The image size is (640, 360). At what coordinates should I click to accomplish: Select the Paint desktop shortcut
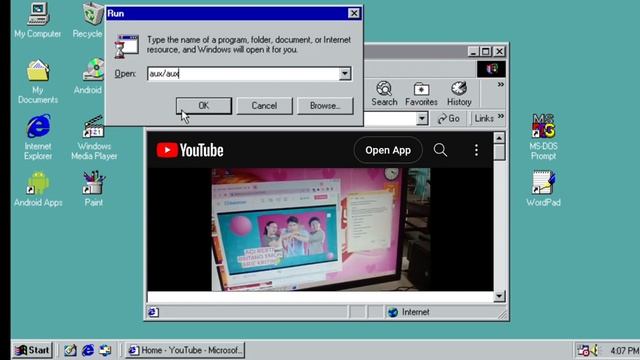94,189
